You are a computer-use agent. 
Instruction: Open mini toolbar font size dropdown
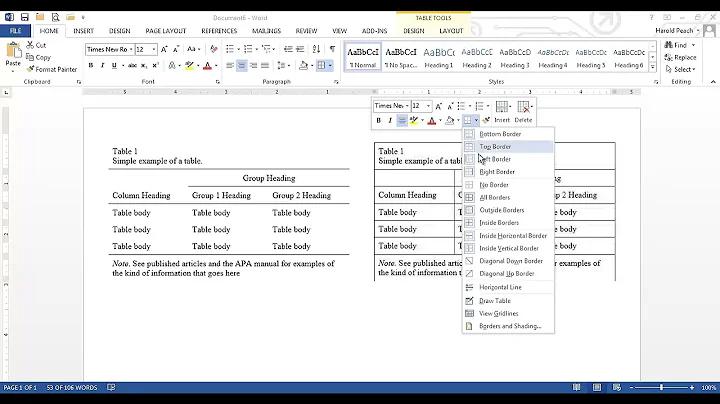(x=428, y=106)
